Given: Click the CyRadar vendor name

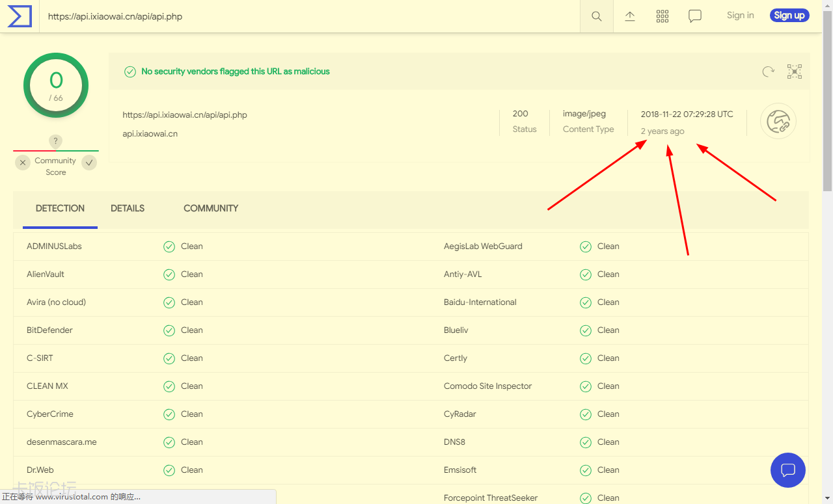Looking at the screenshot, I should [460, 414].
